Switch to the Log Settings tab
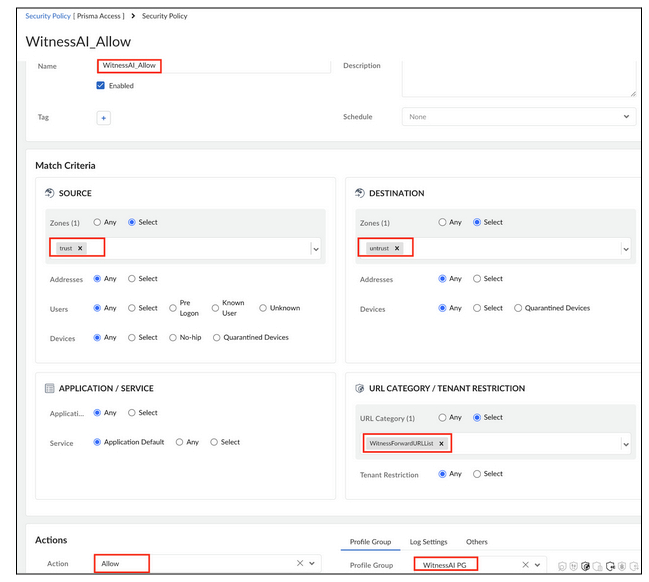649x582 pixels. click(x=428, y=542)
